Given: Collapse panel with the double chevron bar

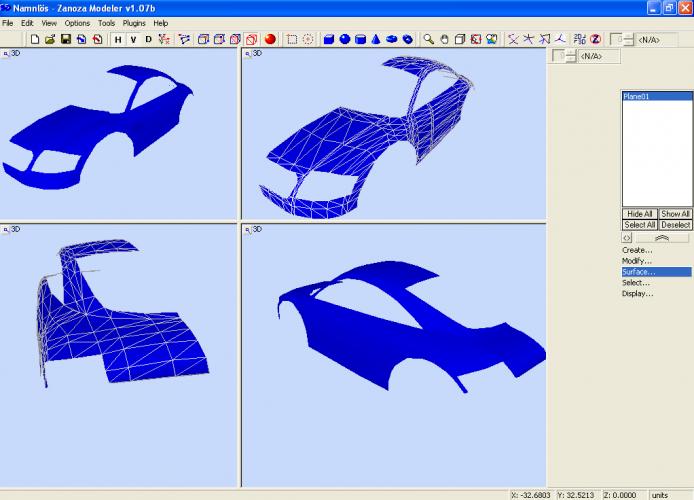Looking at the screenshot, I should [664, 238].
